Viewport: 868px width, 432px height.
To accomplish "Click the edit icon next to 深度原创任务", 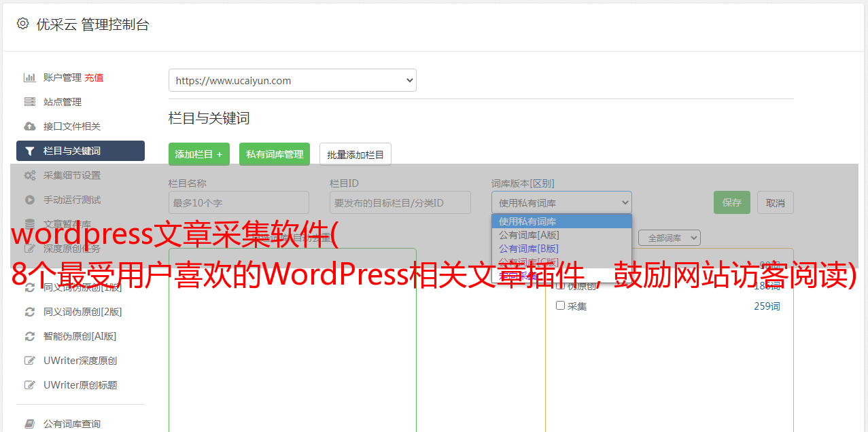I will click(x=30, y=249).
